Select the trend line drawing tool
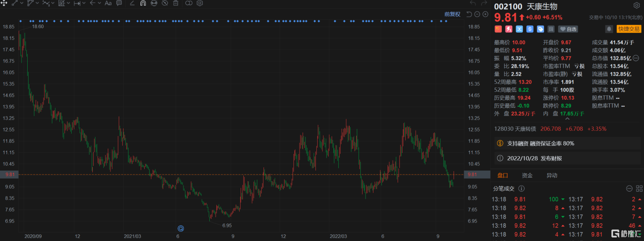The height and width of the screenshot is (241, 644). pos(15,3)
